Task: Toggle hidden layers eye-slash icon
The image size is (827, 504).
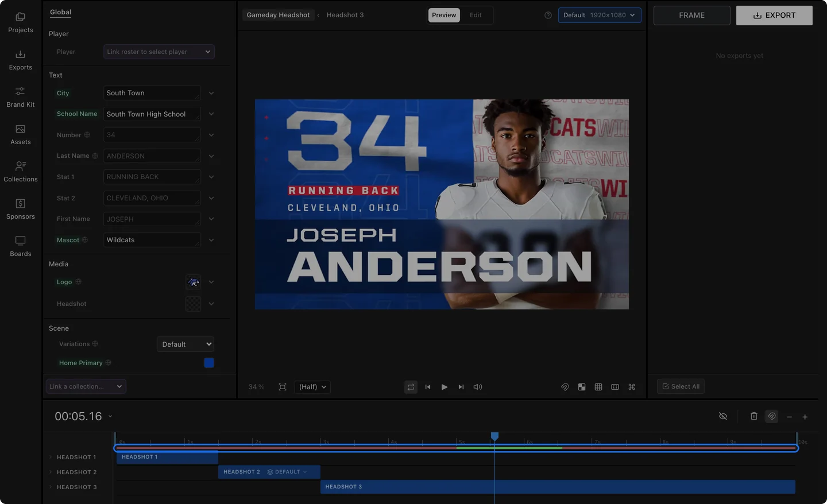Action: click(723, 416)
